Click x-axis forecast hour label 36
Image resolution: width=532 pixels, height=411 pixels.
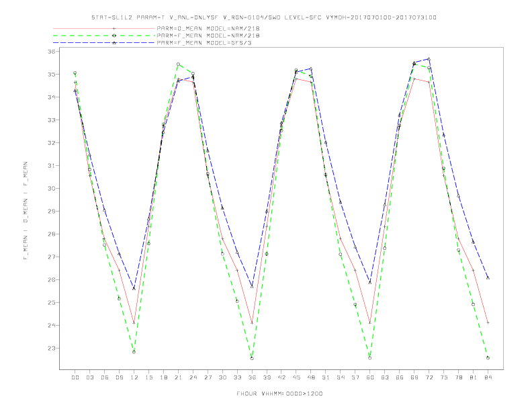(x=252, y=377)
